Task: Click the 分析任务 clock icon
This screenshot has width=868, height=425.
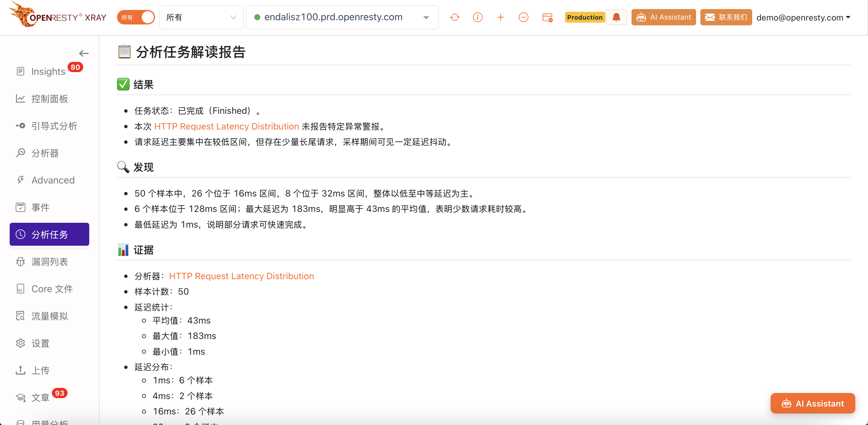Action: 21,235
